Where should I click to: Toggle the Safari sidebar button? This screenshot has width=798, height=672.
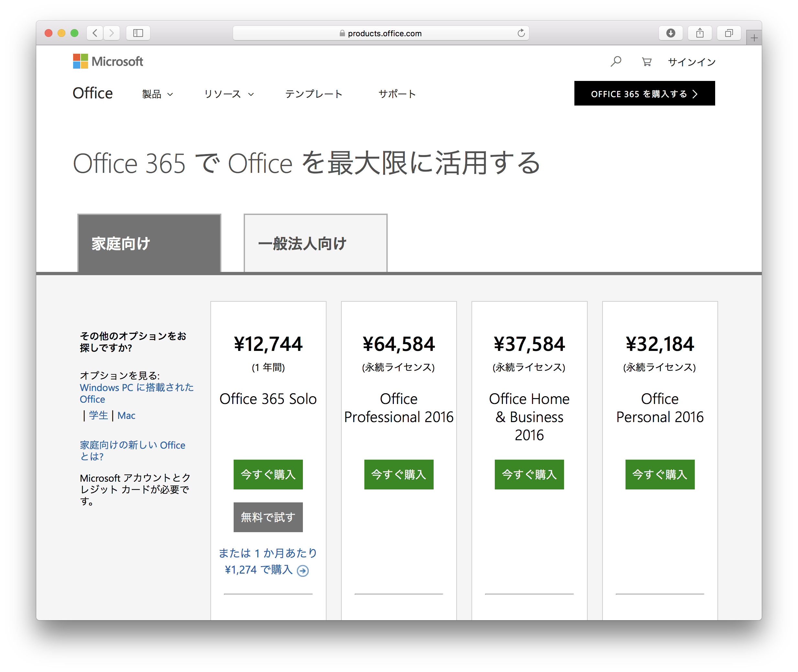(138, 33)
